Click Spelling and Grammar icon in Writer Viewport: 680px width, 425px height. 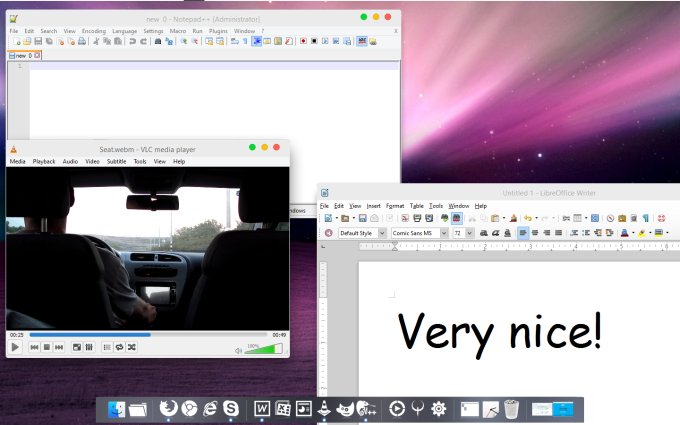445,218
